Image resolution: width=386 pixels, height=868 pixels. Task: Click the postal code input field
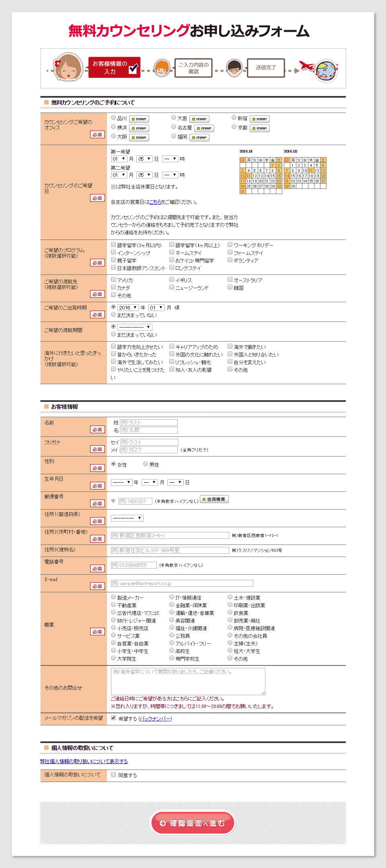135,501
